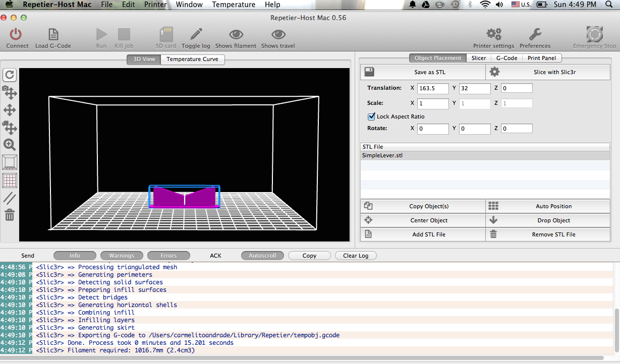Hit the Emergency Stop icon
620x364 pixels.
[x=594, y=34]
